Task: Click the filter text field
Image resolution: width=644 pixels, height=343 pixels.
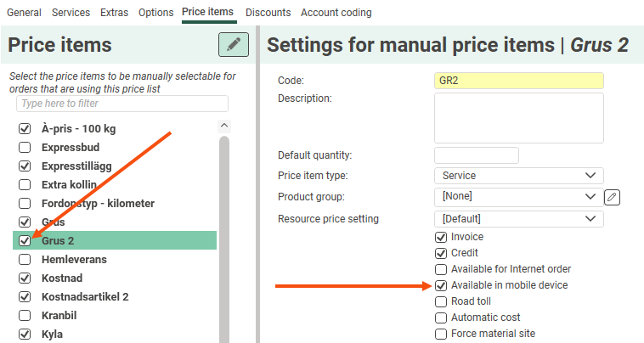Action: 122,104
